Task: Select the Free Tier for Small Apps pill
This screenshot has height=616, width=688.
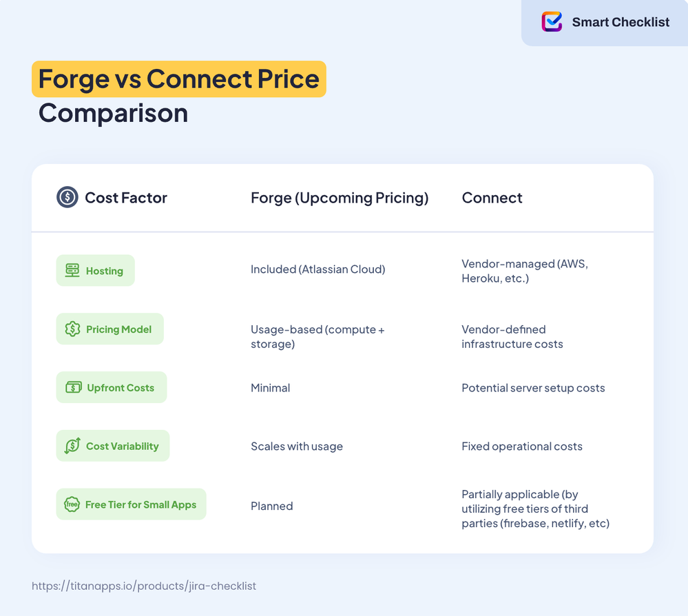Action: click(x=131, y=504)
